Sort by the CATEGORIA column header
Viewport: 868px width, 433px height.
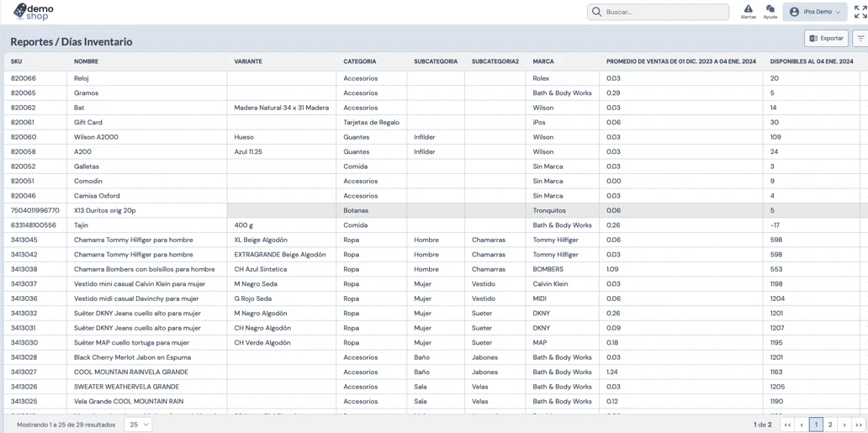[x=360, y=61]
